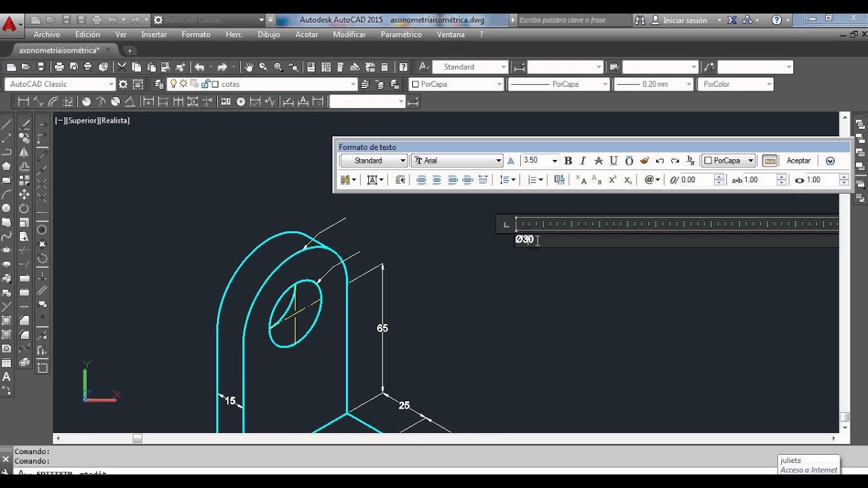Click the workspace settings gear icon
This screenshot has width=868, height=488.
(123, 84)
